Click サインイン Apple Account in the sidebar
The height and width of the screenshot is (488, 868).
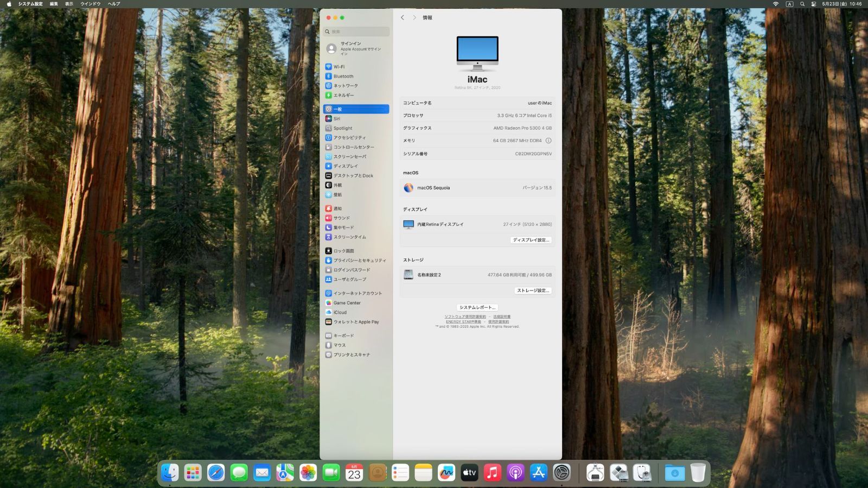pos(356,48)
